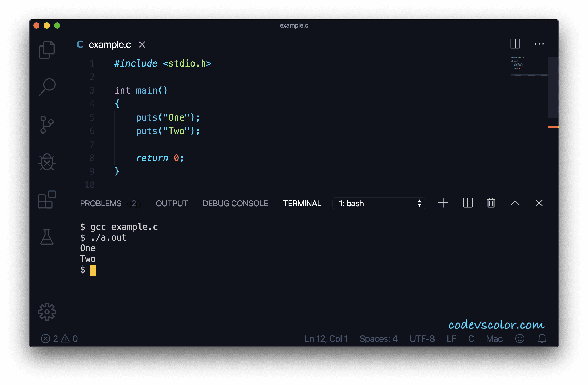The image size is (588, 385).
Task: Change indentation via Spaces: 4
Action: (x=378, y=339)
